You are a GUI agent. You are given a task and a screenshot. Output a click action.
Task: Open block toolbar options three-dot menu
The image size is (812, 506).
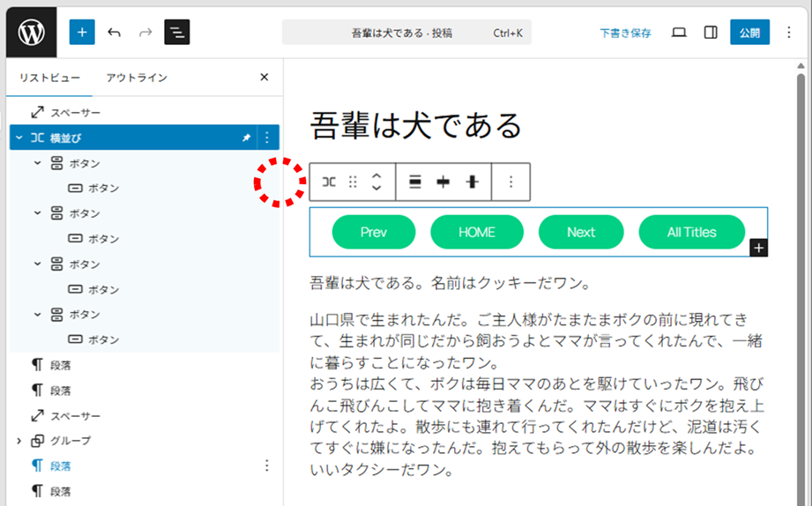(510, 182)
